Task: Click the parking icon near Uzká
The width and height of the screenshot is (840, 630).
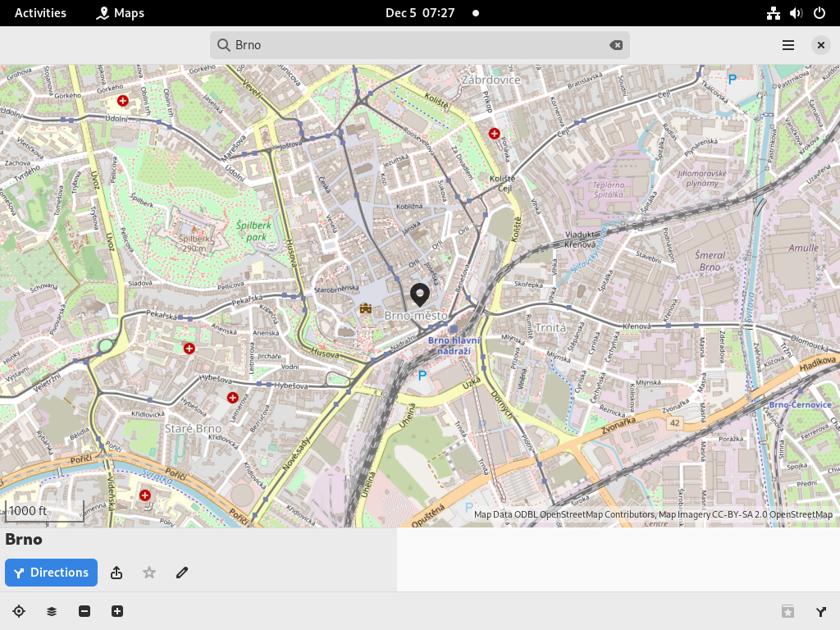Action: tap(422, 376)
